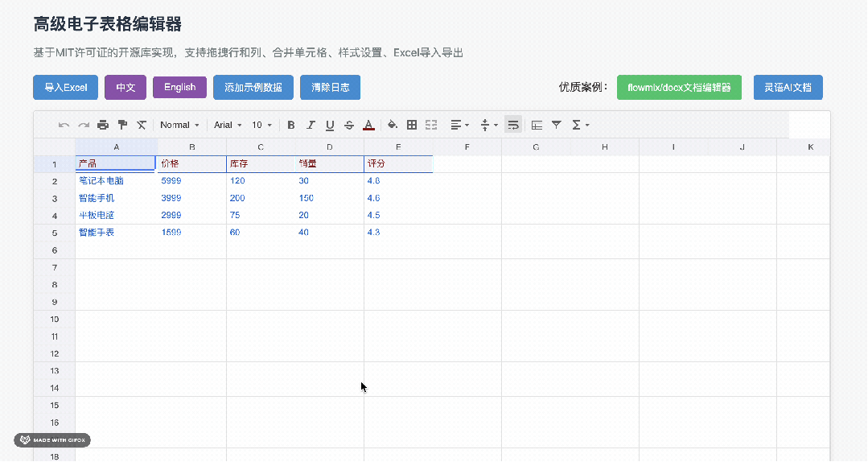
Task: Open the cell borders tool
Action: [412, 126]
